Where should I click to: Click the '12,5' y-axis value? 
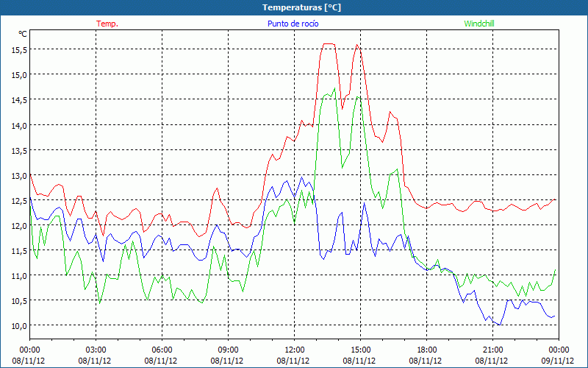coord(20,201)
